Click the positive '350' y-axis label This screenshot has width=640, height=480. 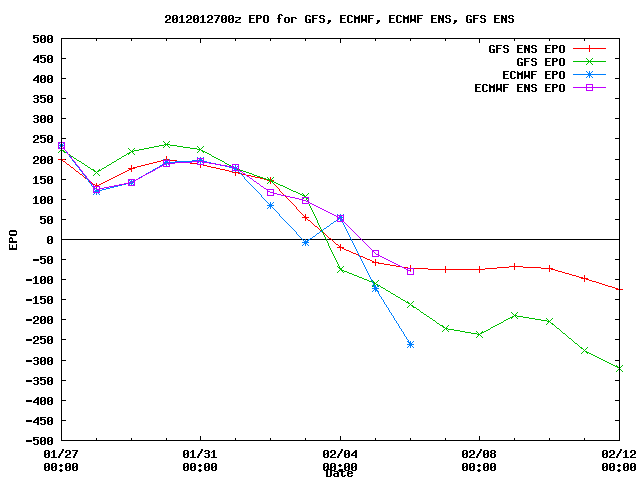(x=43, y=99)
